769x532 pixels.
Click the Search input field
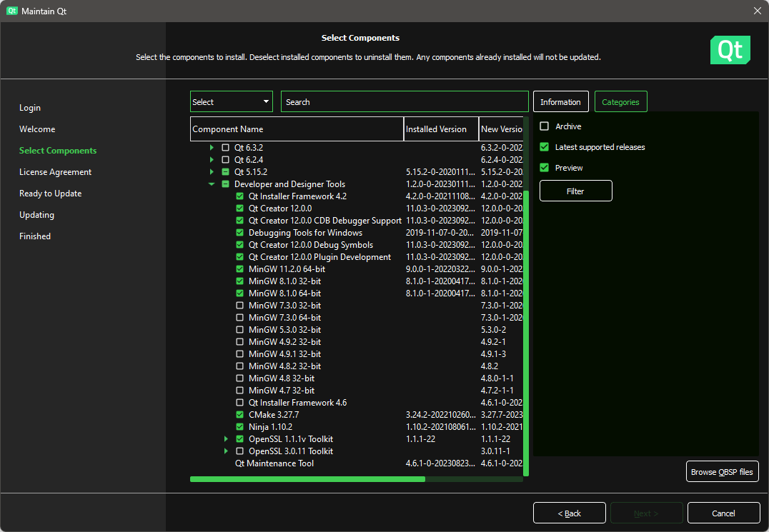[x=405, y=102]
